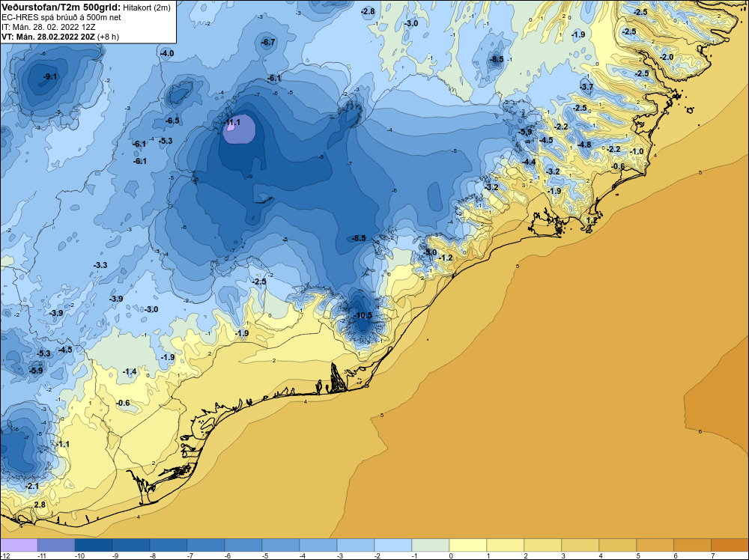Viewport: 749px width, 560px height.
Task: Click the -1.1 temperature label
Action: [x=63, y=444]
